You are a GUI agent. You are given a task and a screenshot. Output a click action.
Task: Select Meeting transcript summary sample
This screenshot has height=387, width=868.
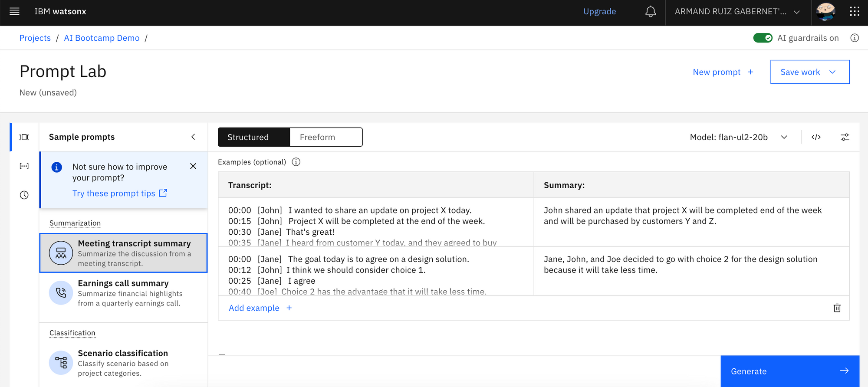click(x=123, y=253)
